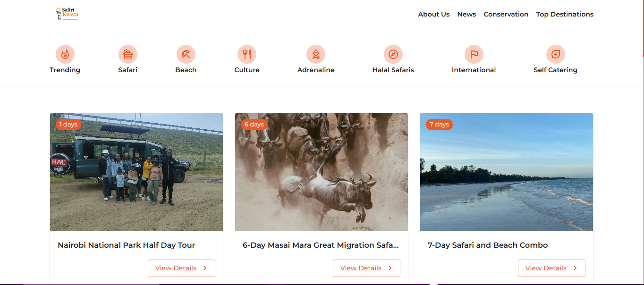
Task: Select the Culture fork and knife icon
Action: [247, 54]
